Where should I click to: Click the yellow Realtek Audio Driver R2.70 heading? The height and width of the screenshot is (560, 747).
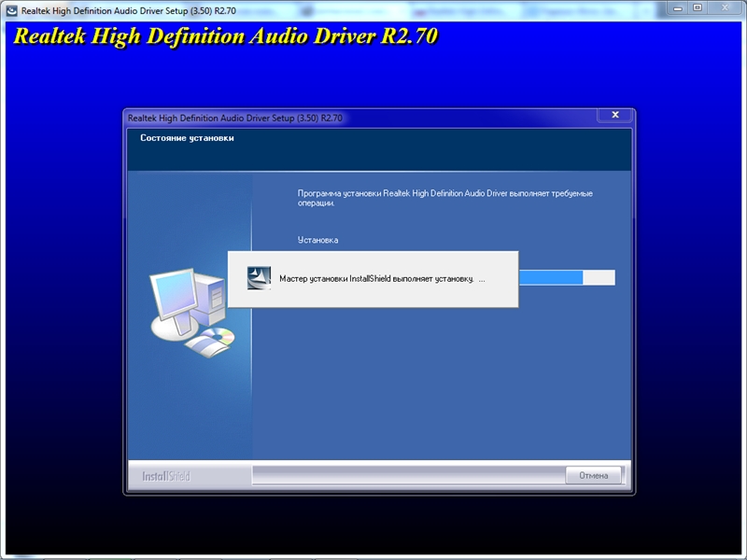[x=224, y=37]
